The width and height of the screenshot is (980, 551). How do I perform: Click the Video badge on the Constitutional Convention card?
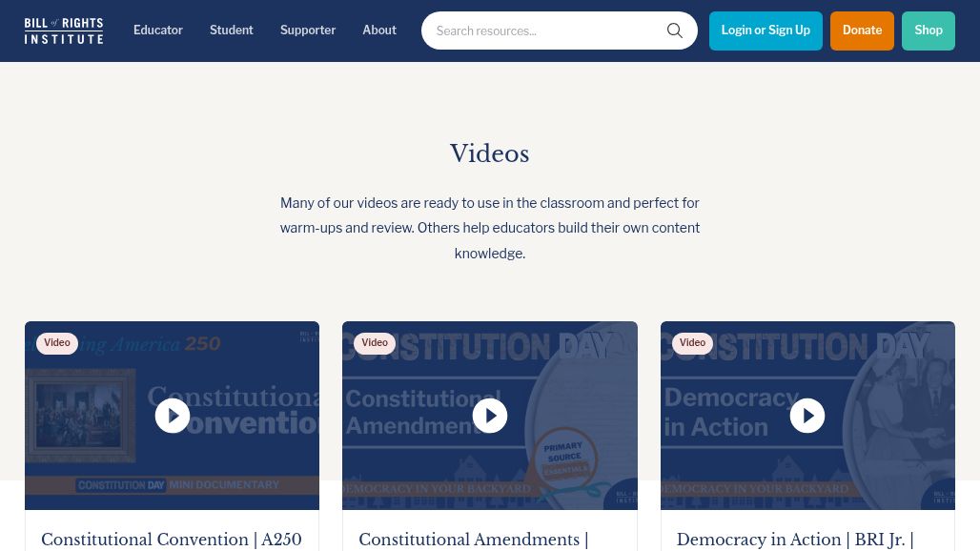[x=57, y=342]
